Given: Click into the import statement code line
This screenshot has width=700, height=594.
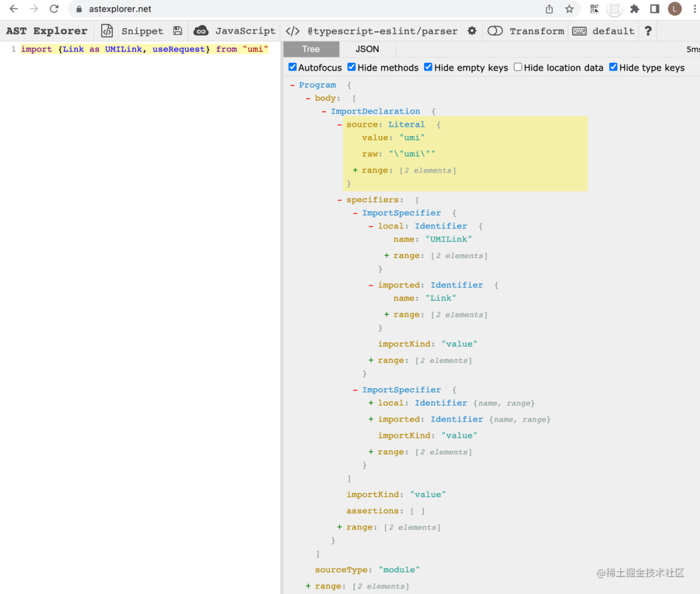Looking at the screenshot, I should (x=144, y=49).
